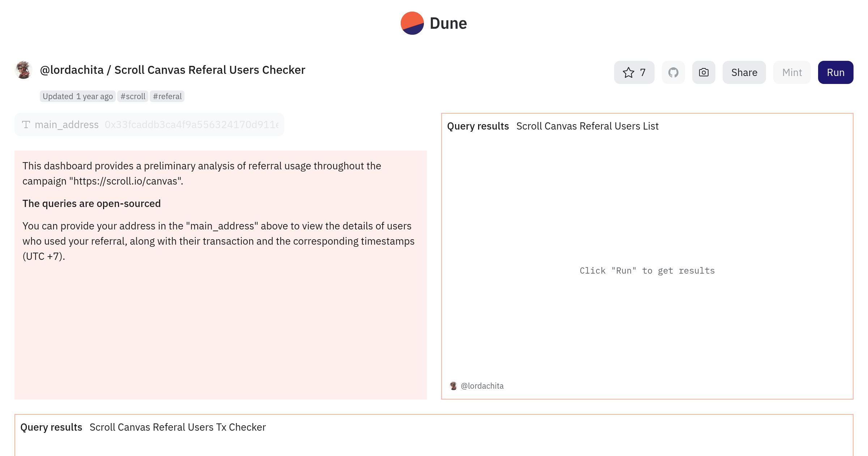Click the 'Updated 1 year ago' label
This screenshot has width=868, height=456.
click(x=78, y=96)
